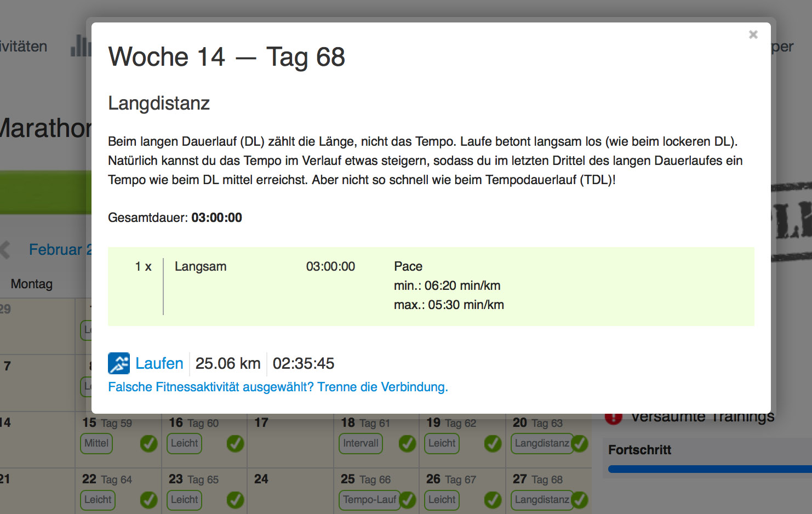Click green checkmark on day 22 Leicht
812x514 pixels.
(x=148, y=500)
